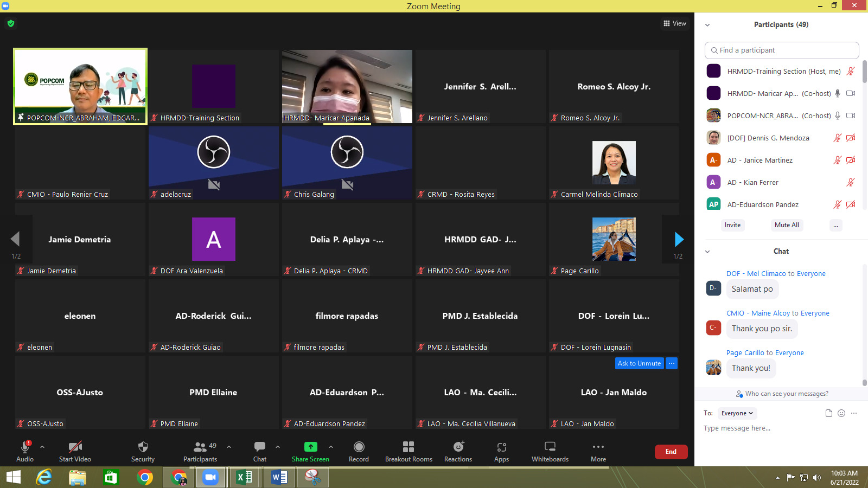Click the green encryption shield icon
Screen dimensions: 868x488
coord(11,23)
